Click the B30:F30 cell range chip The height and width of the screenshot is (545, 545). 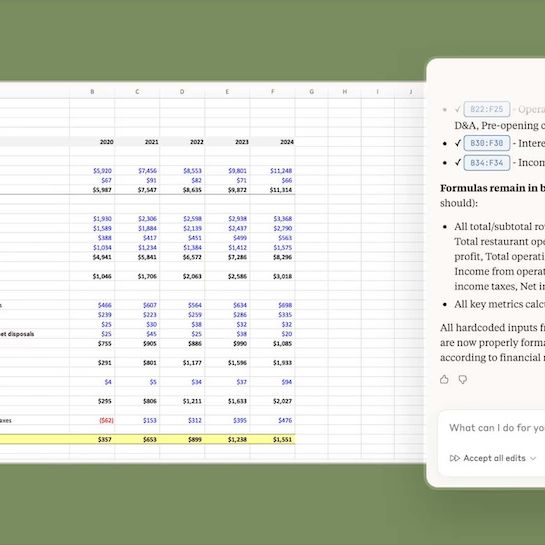point(487,143)
